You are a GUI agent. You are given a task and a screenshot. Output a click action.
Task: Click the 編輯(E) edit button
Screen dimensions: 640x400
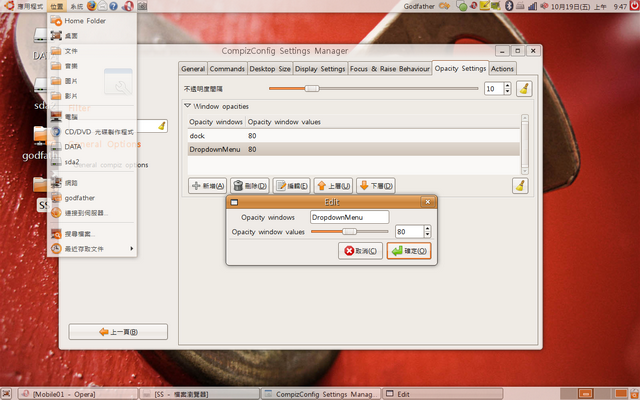(x=292, y=186)
